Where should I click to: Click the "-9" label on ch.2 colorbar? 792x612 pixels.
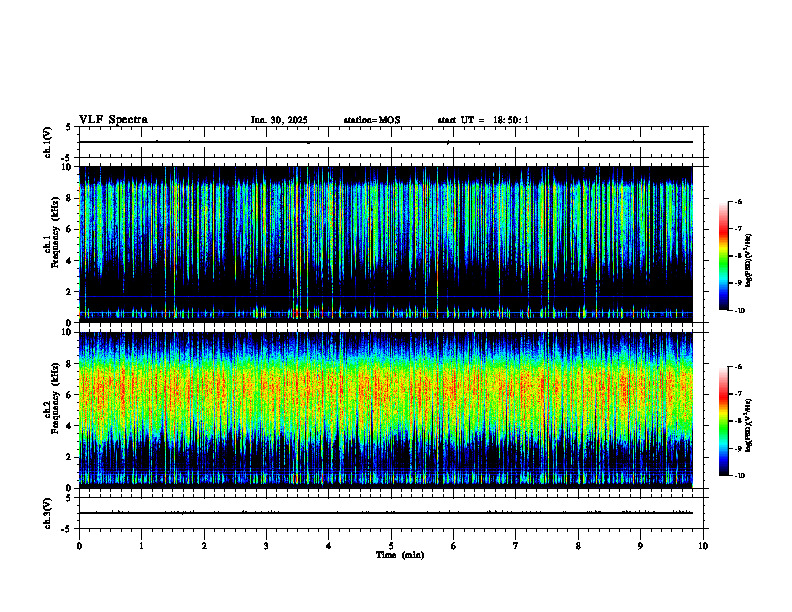[738, 448]
